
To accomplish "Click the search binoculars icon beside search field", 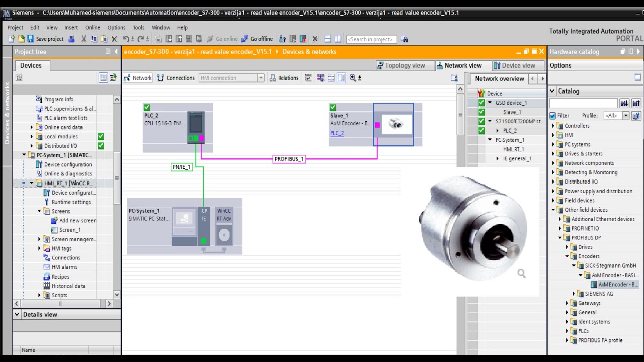I will click(x=404, y=39).
